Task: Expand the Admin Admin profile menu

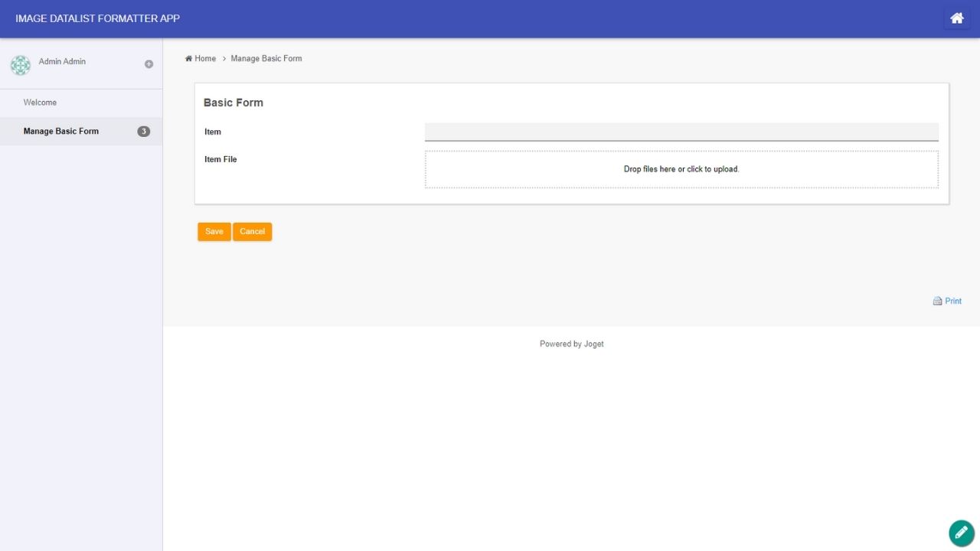Action: pos(149,64)
